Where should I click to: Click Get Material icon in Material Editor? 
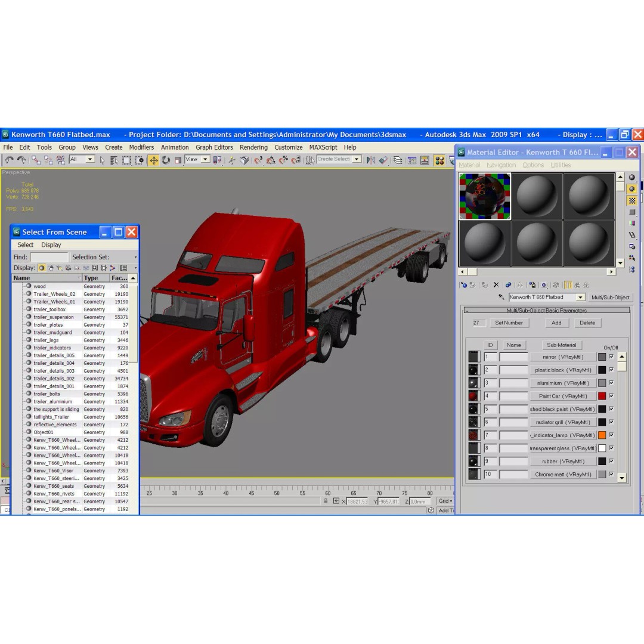pyautogui.click(x=464, y=284)
